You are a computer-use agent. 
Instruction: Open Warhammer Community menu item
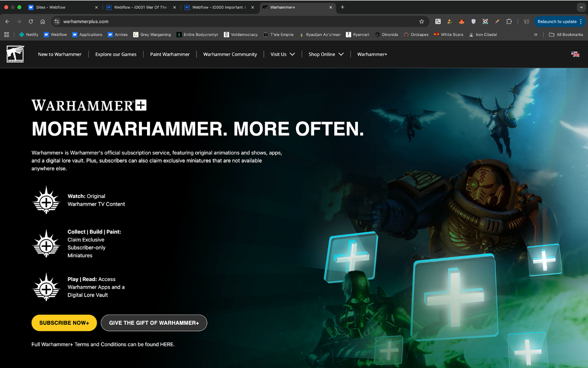pyautogui.click(x=230, y=54)
